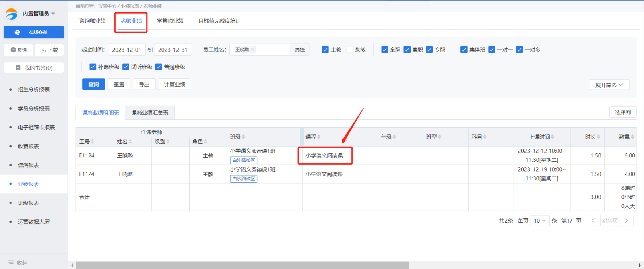This screenshot has width=644, height=269.
Task: Sort by 时长 column sort icon
Action: [x=598, y=137]
